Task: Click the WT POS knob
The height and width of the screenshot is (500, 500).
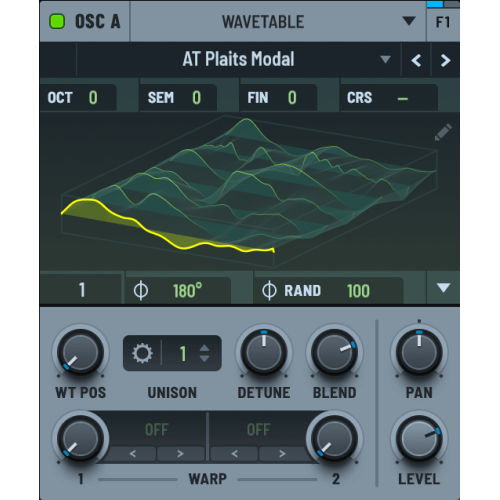Action: pyautogui.click(x=80, y=352)
